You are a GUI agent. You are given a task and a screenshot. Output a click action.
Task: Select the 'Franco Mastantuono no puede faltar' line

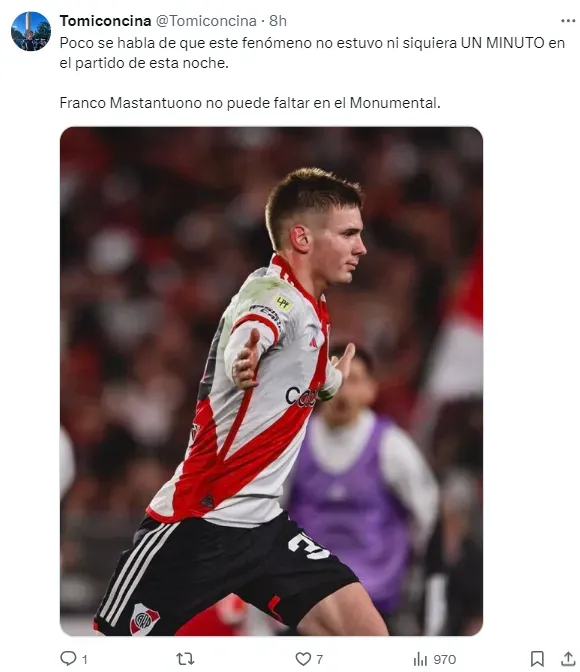tap(250, 103)
